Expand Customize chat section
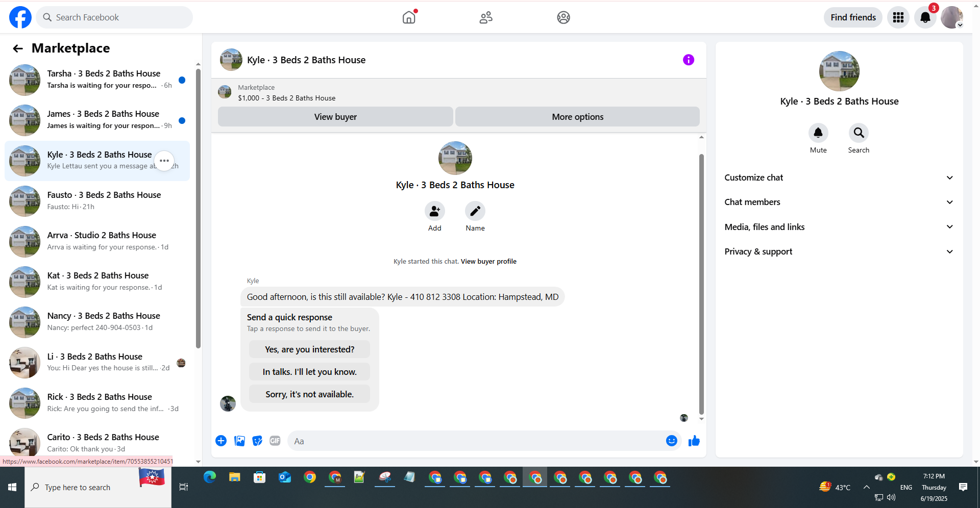The height and width of the screenshot is (508, 980). point(839,177)
